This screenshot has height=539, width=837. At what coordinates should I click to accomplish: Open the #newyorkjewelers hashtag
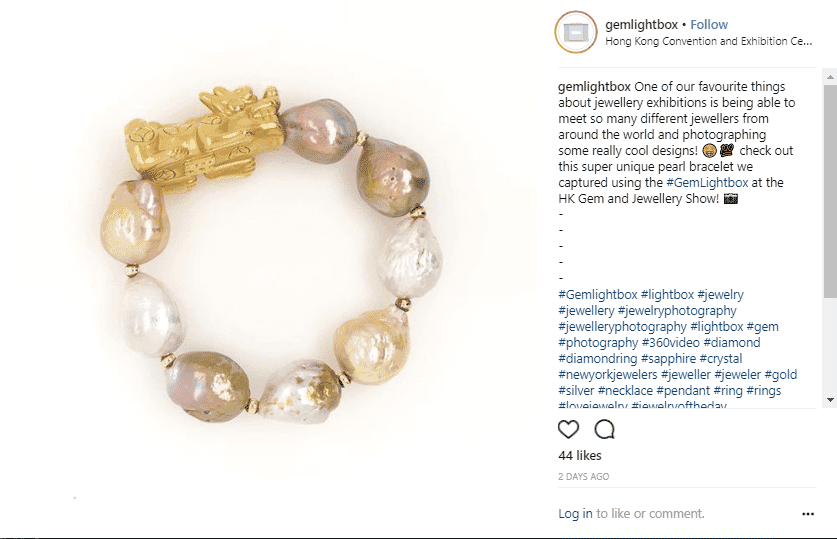[607, 375]
